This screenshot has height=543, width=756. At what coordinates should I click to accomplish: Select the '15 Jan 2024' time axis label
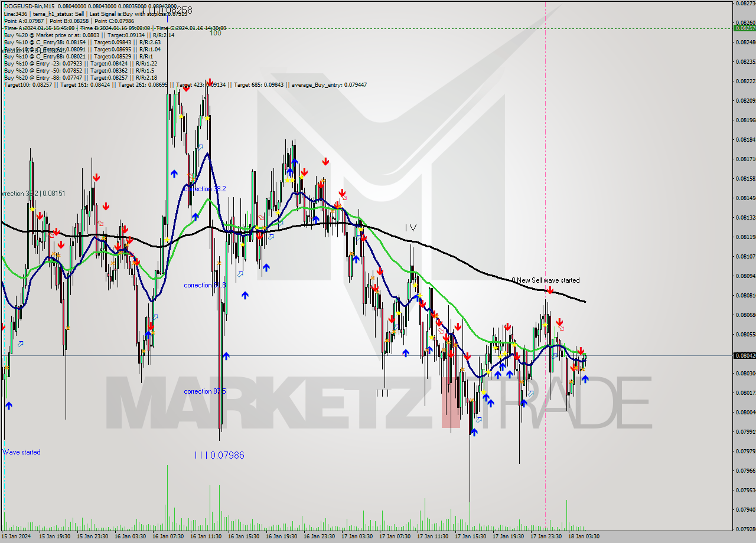(x=16, y=537)
